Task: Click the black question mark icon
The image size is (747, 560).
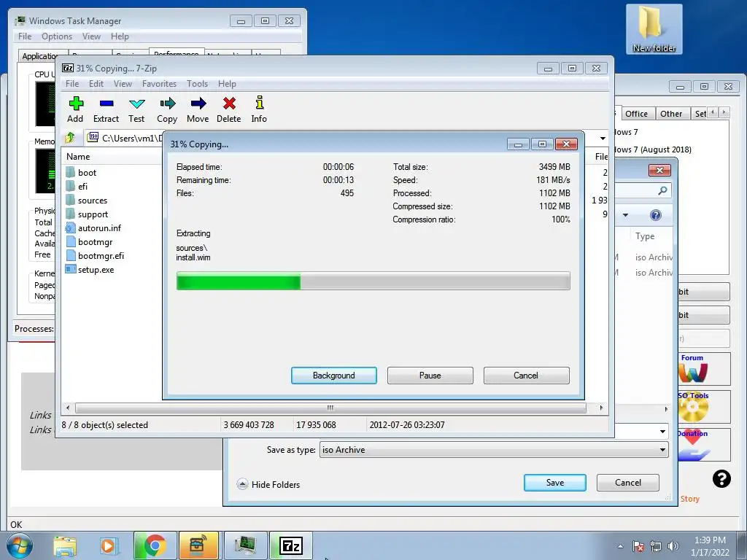Action: (x=721, y=478)
